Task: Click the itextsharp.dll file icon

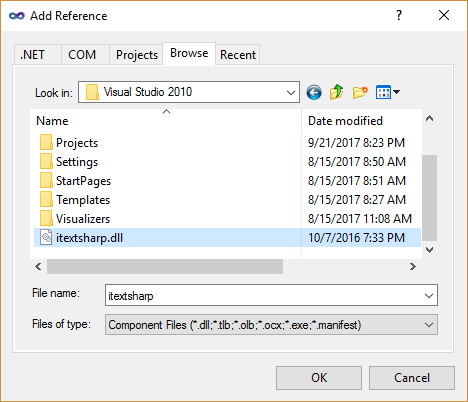Action: (x=46, y=238)
